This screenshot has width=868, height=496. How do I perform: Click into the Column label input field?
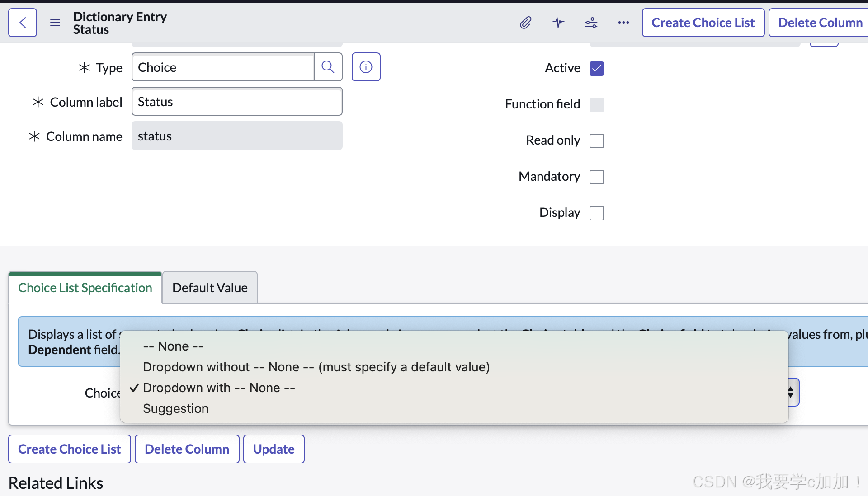click(237, 102)
